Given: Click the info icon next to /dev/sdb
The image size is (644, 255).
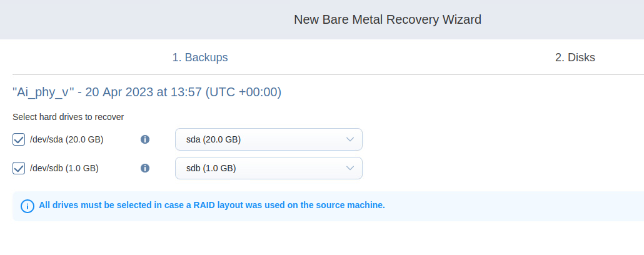Looking at the screenshot, I should 145,168.
